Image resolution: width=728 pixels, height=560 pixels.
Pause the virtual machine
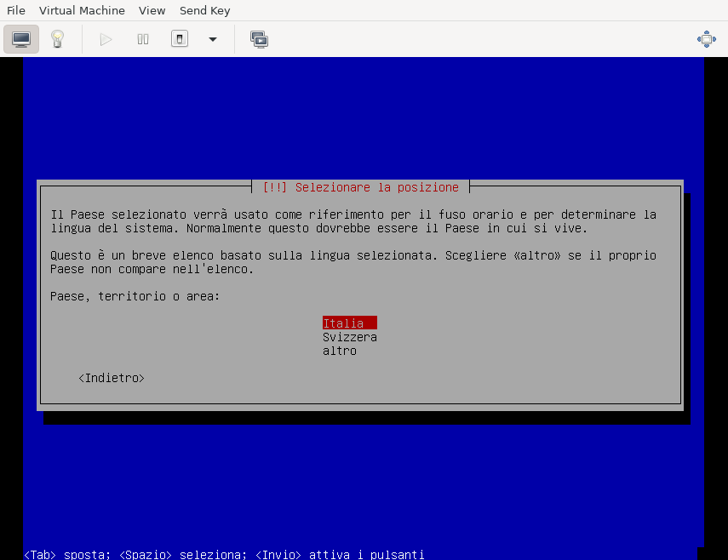point(143,39)
